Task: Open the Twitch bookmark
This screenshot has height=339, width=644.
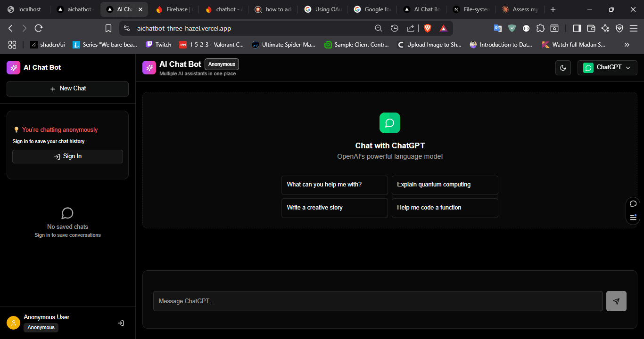Action: click(x=158, y=45)
